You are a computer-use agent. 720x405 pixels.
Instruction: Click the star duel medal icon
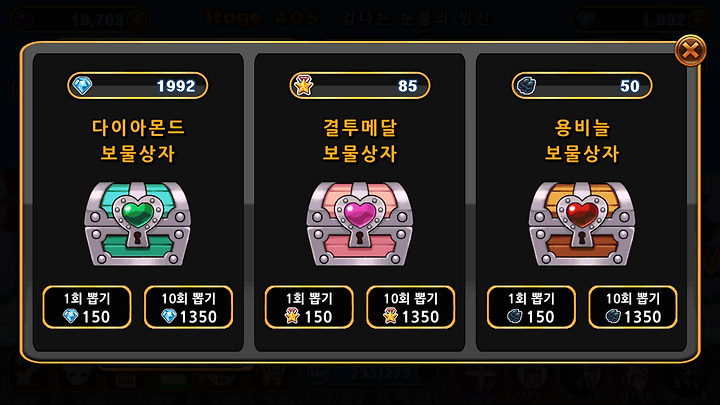coord(304,85)
